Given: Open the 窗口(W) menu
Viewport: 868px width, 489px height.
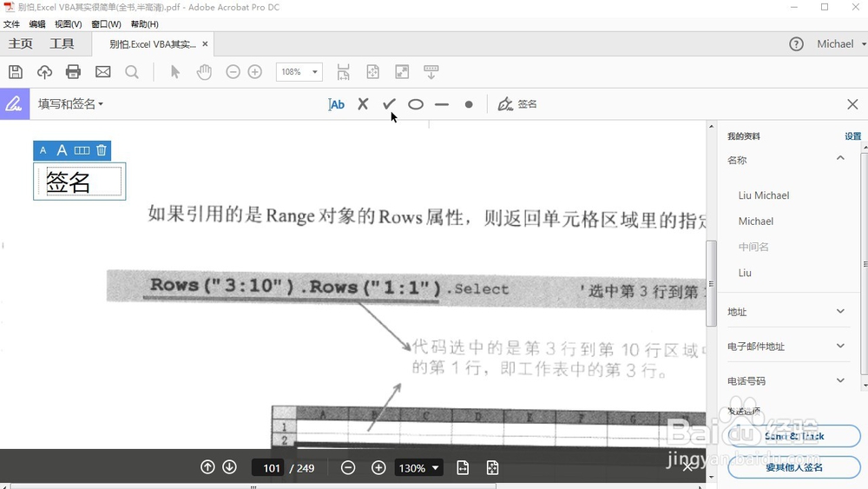Looking at the screenshot, I should [106, 23].
